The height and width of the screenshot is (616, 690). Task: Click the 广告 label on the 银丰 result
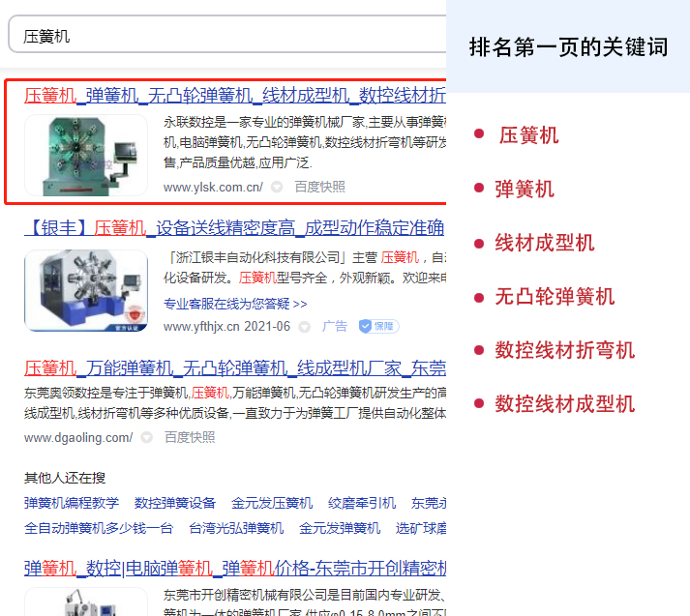click(335, 326)
